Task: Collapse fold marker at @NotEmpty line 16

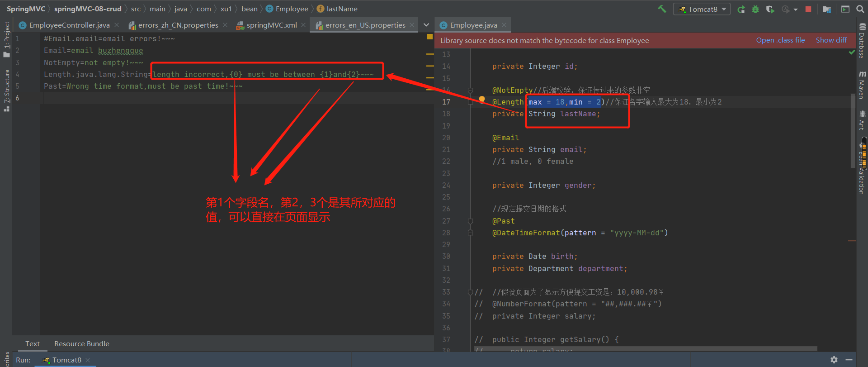Action: point(470,90)
